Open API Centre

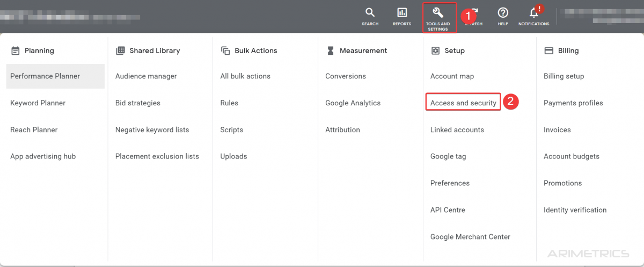pyautogui.click(x=448, y=210)
